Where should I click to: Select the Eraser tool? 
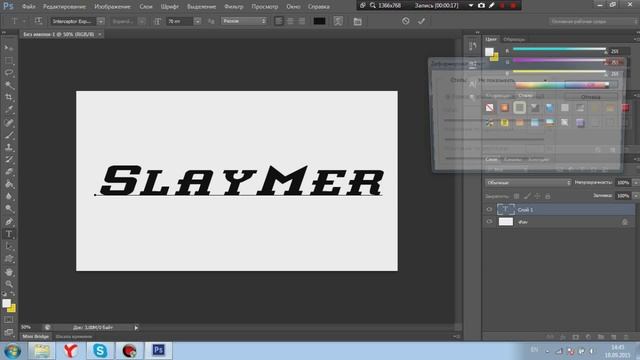point(9,171)
